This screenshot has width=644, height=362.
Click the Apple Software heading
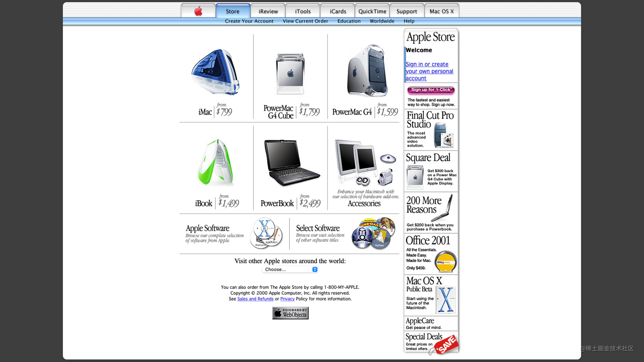point(208,228)
